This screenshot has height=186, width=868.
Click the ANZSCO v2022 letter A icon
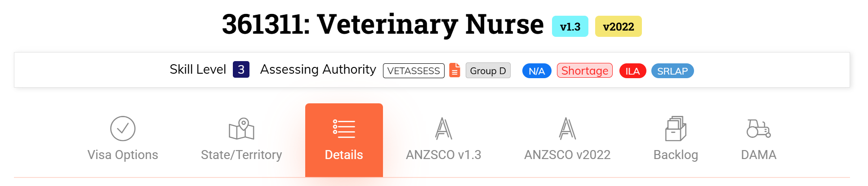click(x=567, y=128)
